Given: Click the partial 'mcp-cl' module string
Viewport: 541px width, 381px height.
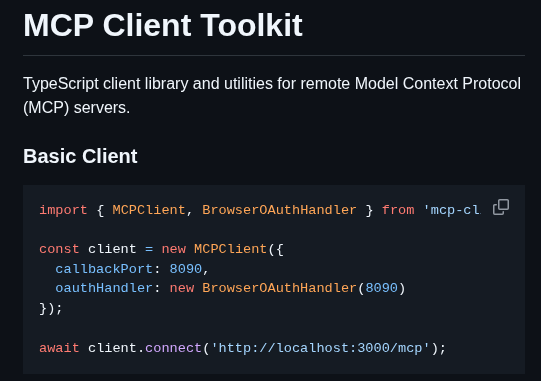Looking at the screenshot, I should [452, 210].
